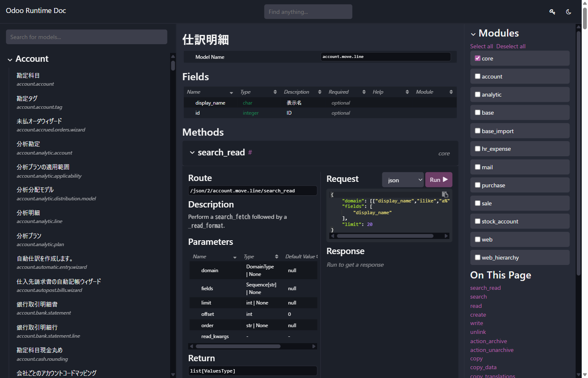Jump to unlink in On This Page
The width and height of the screenshot is (588, 378).
(x=478, y=332)
